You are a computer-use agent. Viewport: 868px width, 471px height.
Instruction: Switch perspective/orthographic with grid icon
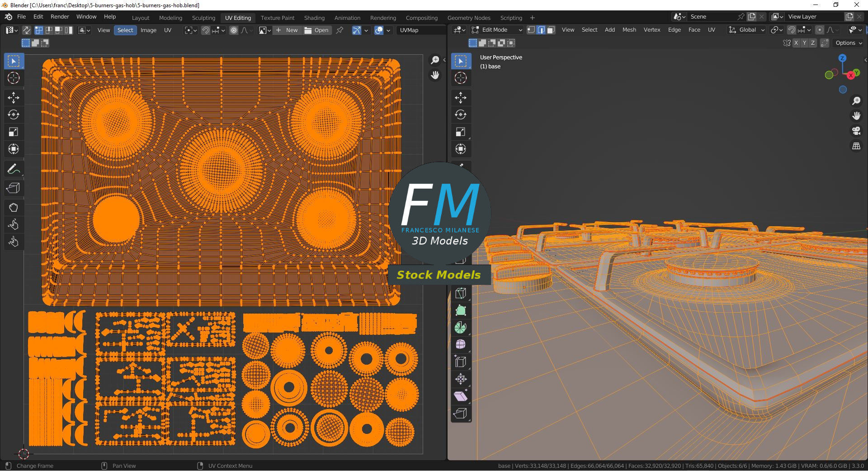pyautogui.click(x=856, y=146)
